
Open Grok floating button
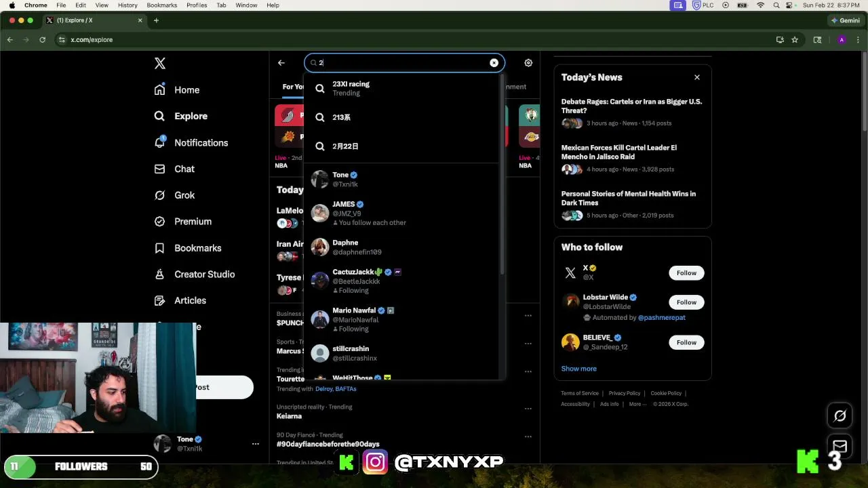pyautogui.click(x=840, y=416)
